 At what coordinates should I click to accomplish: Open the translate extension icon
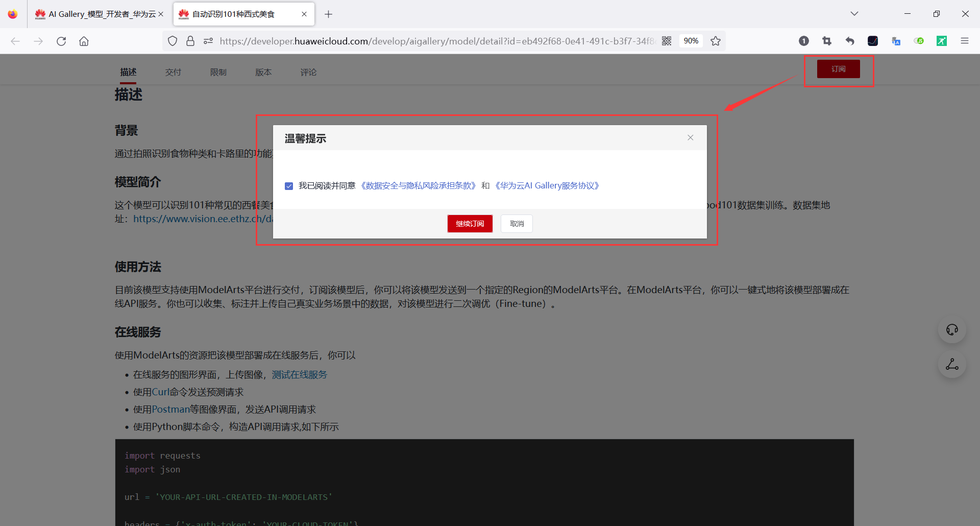point(896,41)
